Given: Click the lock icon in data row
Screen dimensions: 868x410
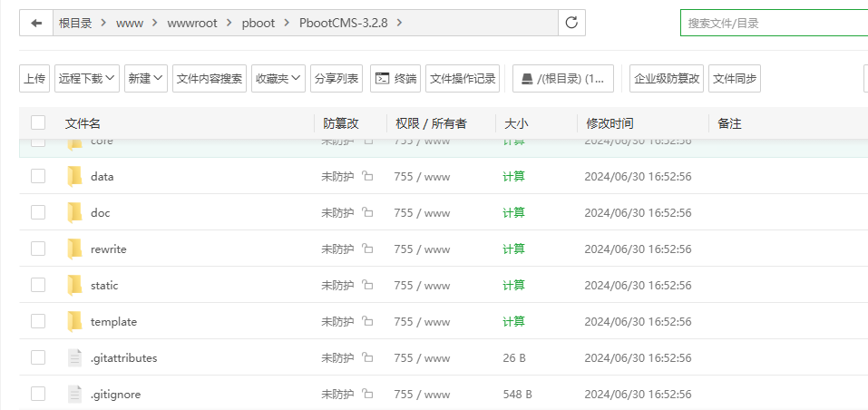Looking at the screenshot, I should point(367,177).
